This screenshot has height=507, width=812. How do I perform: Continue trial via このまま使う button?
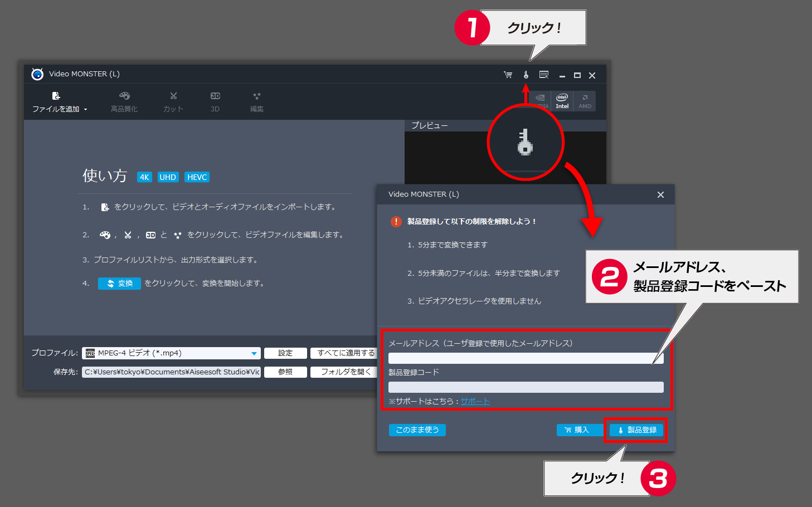417,430
